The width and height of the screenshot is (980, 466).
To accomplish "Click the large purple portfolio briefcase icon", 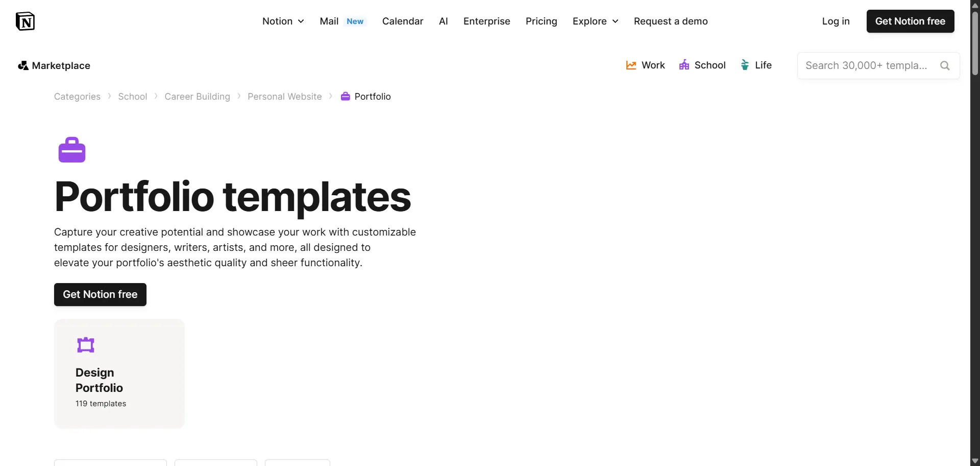I will [72, 150].
